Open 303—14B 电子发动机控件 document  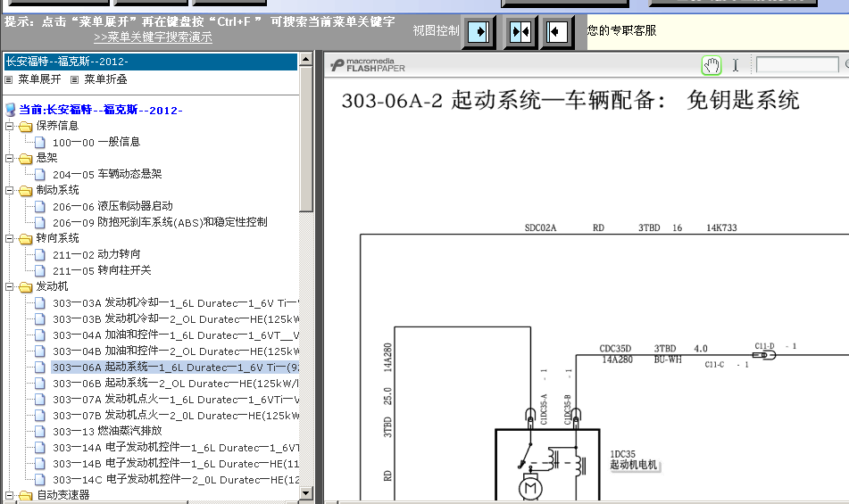(176, 464)
